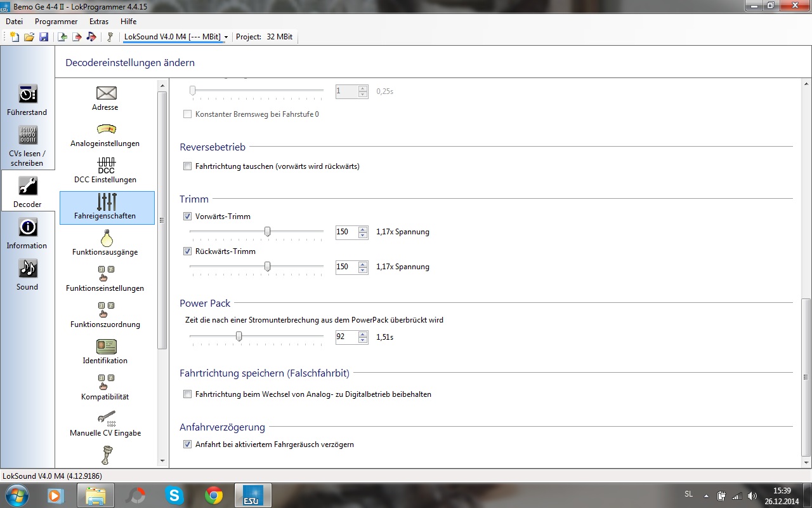Open the Führerstand sidebar panel
Image resolution: width=812 pixels, height=508 pixels.
point(27,100)
